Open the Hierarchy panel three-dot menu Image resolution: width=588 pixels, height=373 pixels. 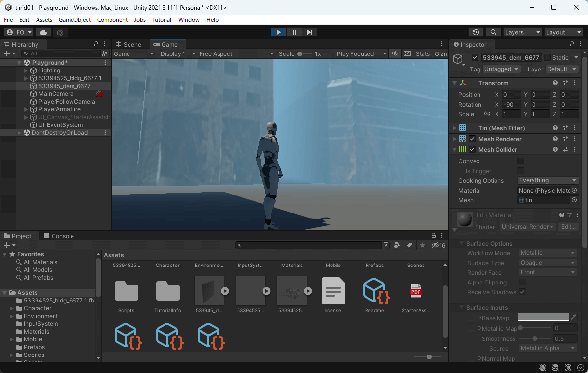tap(105, 44)
